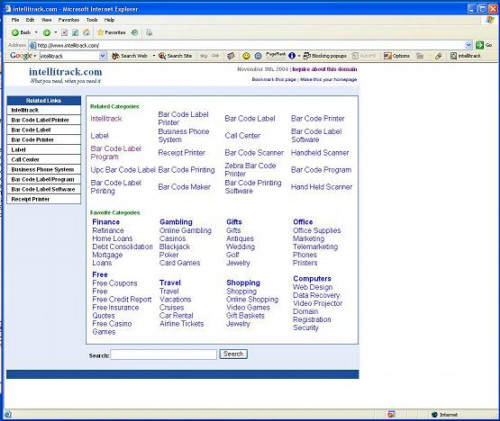Expand the Forward button history dropdown
The width and height of the screenshot is (500, 421).
(x=56, y=33)
